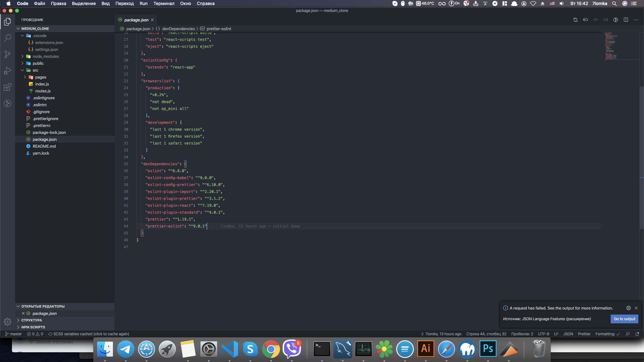Open the Терминал menu
Image resolution: width=644 pixels, height=362 pixels.
click(x=164, y=3)
